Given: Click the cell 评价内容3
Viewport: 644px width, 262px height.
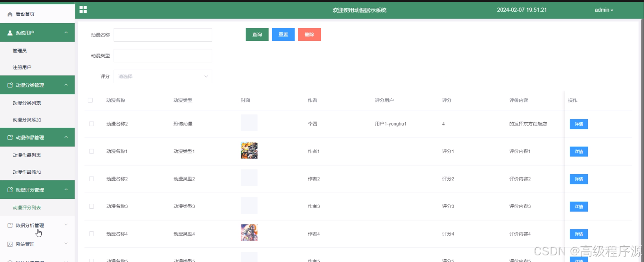Looking at the screenshot, I should (520, 206).
